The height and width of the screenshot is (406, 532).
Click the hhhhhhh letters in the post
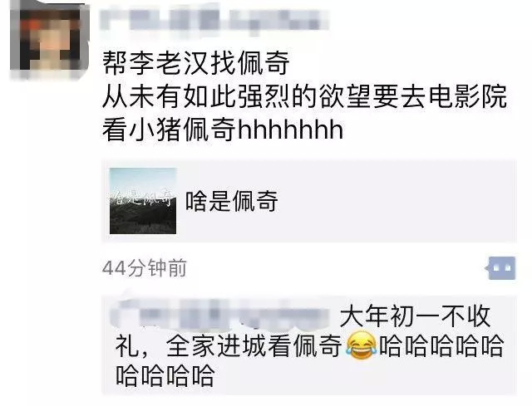coord(291,130)
